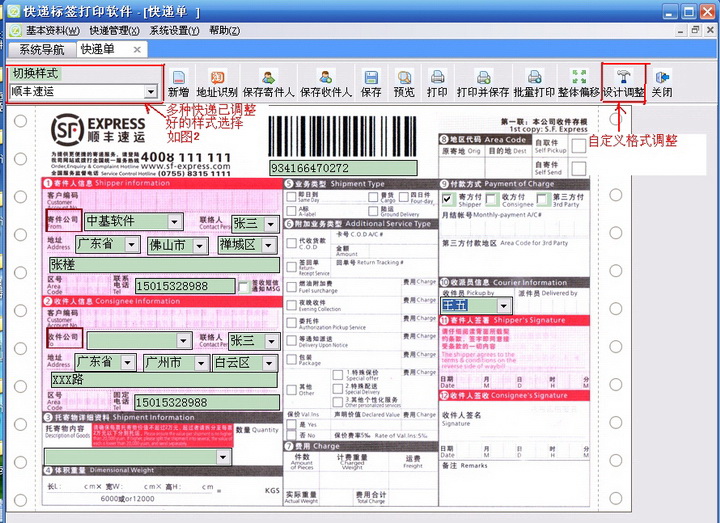Image resolution: width=720 pixels, height=523 pixels.
Task: Expand the 切换样式 顺丰速运 style dropdown
Action: (151, 91)
